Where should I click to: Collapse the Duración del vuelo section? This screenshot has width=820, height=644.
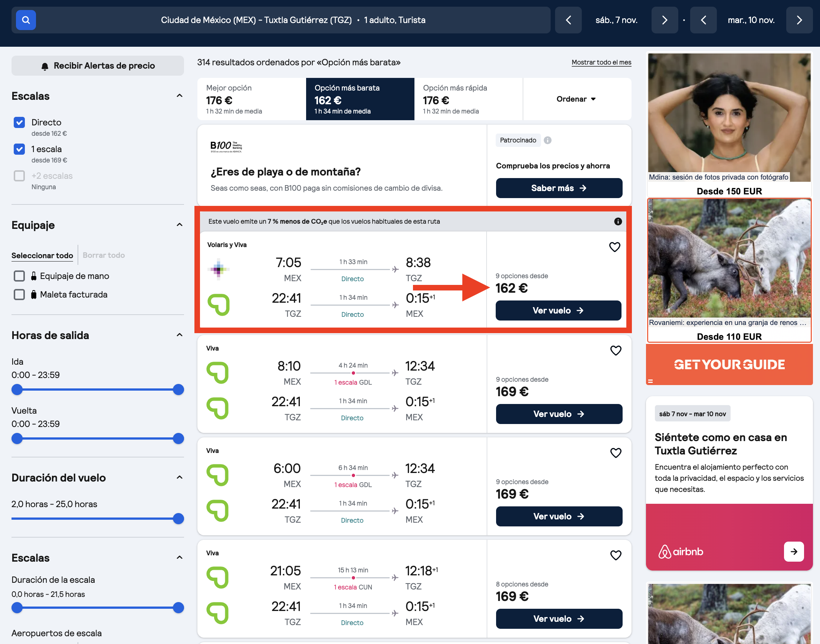point(180,477)
